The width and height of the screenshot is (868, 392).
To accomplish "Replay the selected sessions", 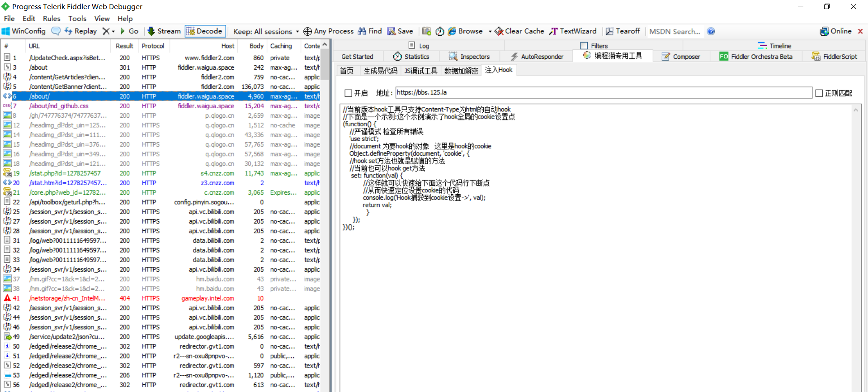I will coord(80,31).
